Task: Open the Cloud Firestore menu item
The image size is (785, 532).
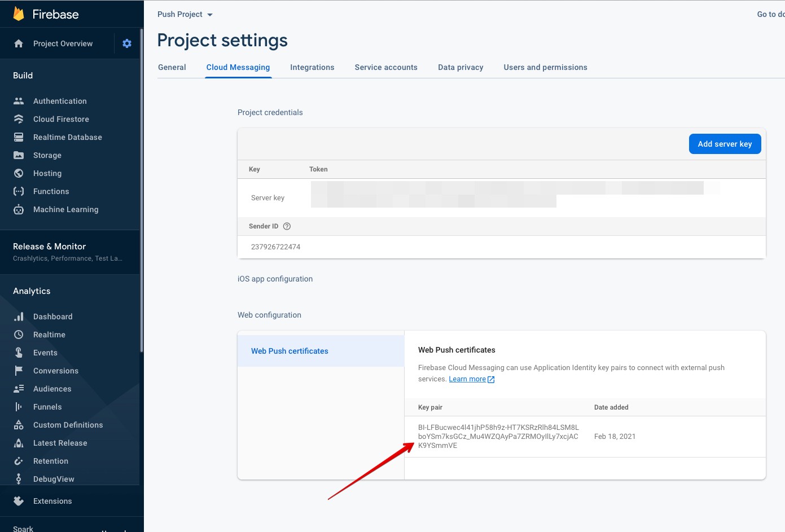Action: pos(61,119)
